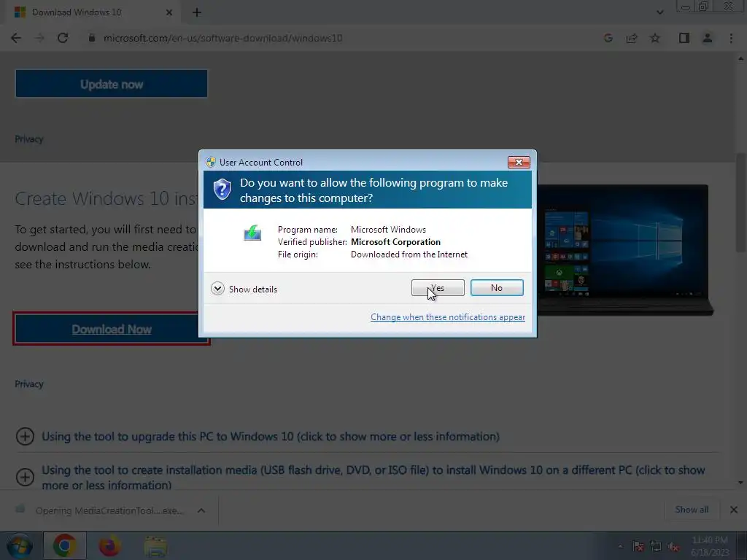Click the scrollbar down arrow
The width and height of the screenshot is (747, 560).
[741, 483]
